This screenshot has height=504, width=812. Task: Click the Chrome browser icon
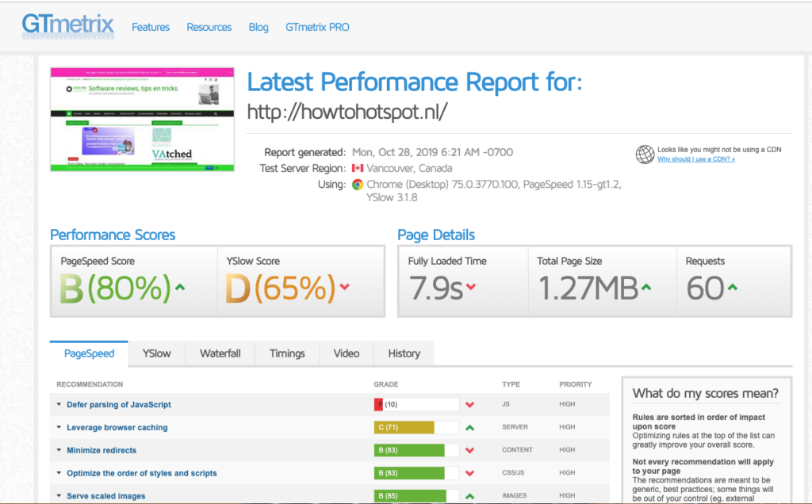click(x=358, y=185)
